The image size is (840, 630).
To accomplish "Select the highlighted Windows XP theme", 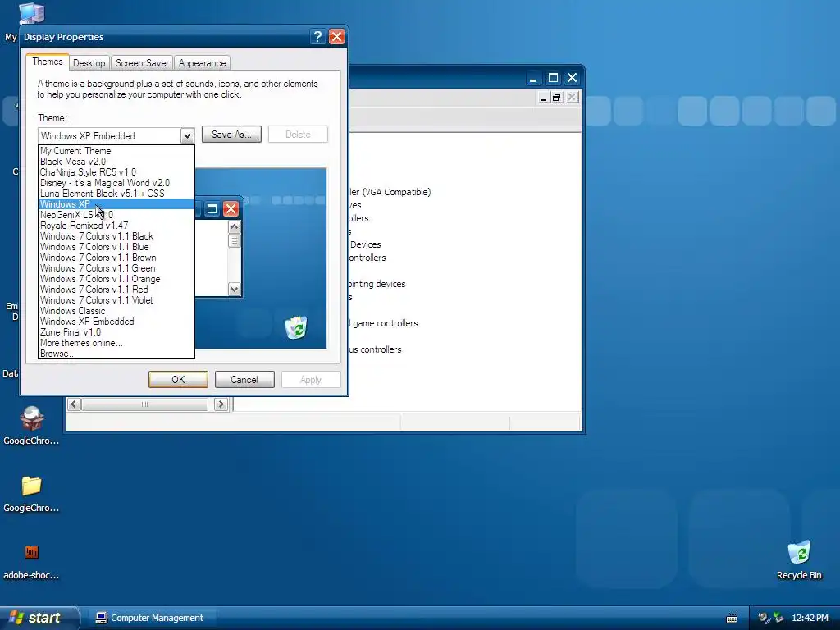I will pyautogui.click(x=116, y=204).
